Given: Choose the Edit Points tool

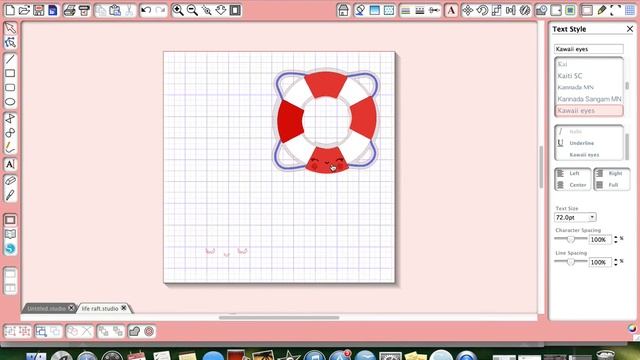Looking at the screenshot, I should click(10, 42).
